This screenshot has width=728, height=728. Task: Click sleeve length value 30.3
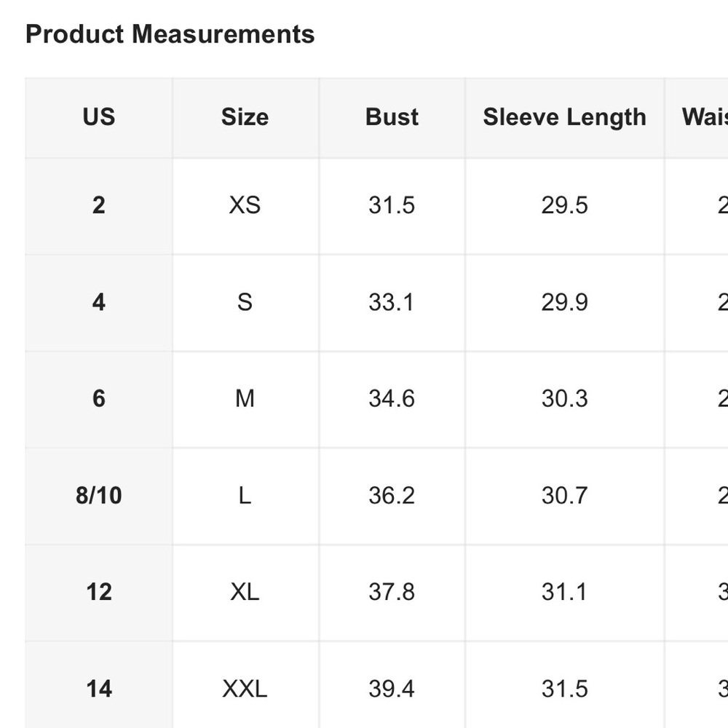[x=564, y=399]
